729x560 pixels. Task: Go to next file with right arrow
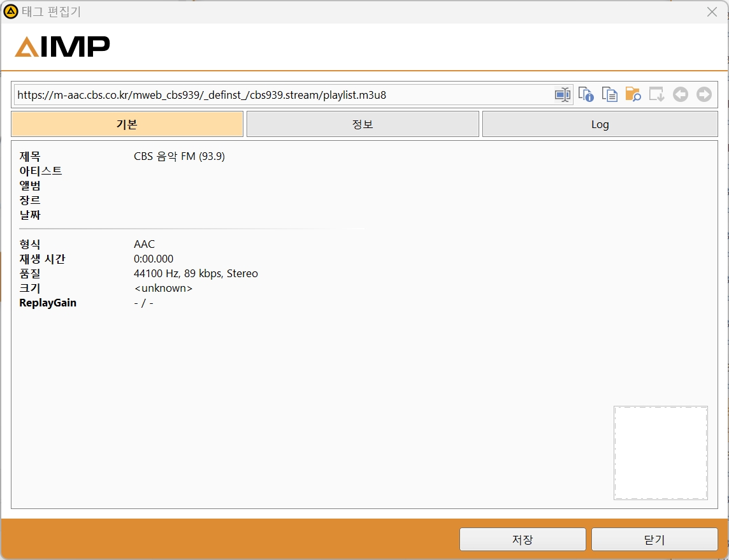pos(704,94)
